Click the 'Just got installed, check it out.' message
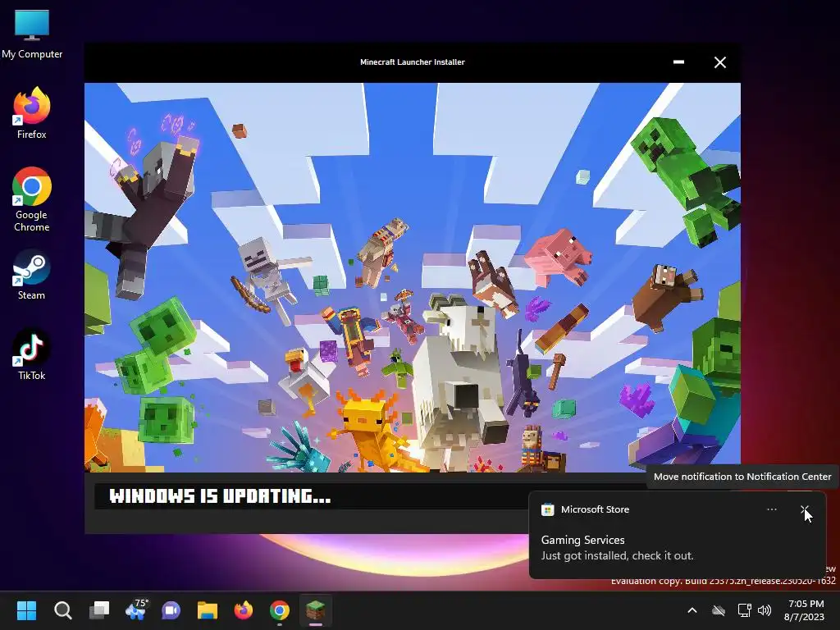Image resolution: width=840 pixels, height=630 pixels. coord(617,555)
